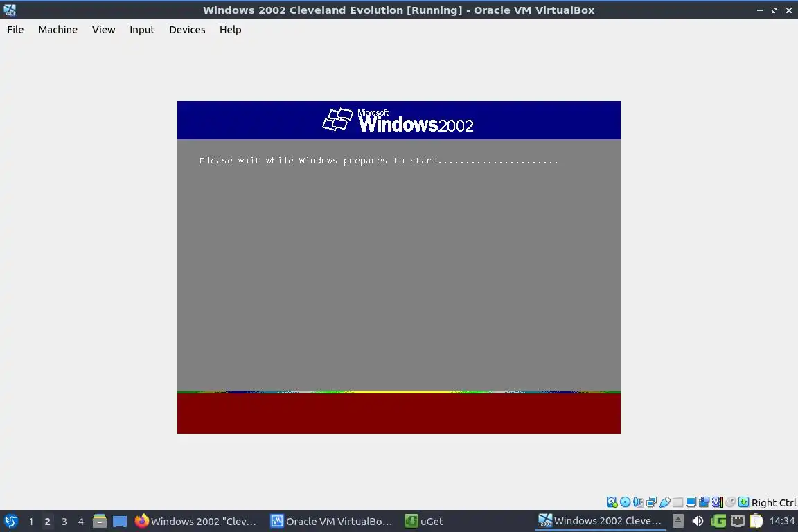The width and height of the screenshot is (798, 532).
Task: Switch to workspace 3
Action: (64, 522)
